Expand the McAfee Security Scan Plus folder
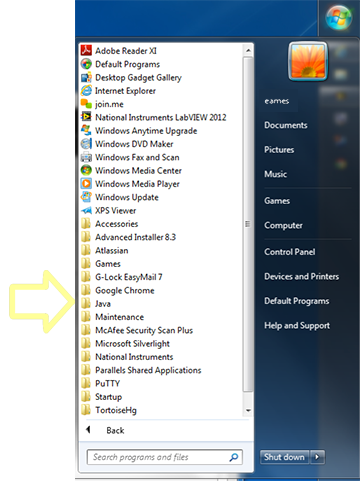Screen dimensions: 360x481 137,330
